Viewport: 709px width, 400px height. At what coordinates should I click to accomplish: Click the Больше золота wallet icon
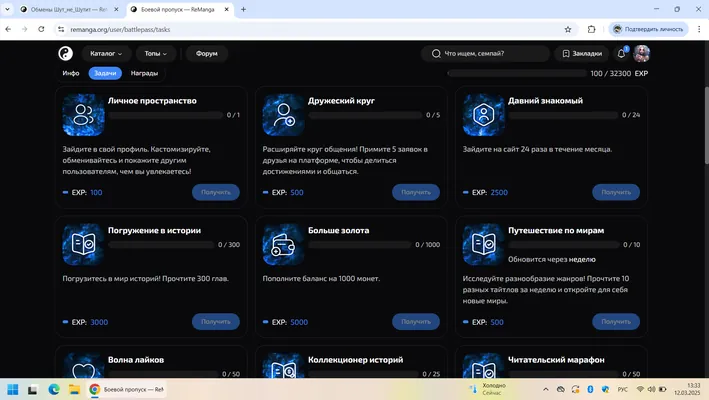[284, 245]
